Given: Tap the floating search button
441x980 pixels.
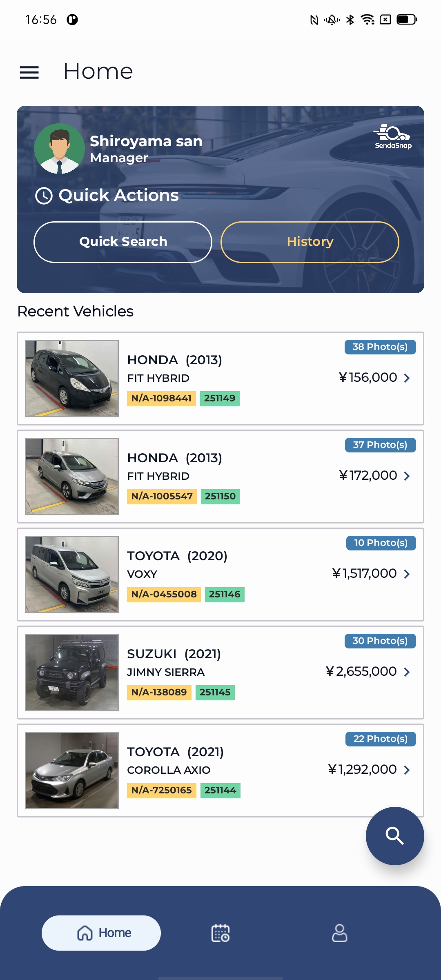Looking at the screenshot, I should pyautogui.click(x=394, y=836).
